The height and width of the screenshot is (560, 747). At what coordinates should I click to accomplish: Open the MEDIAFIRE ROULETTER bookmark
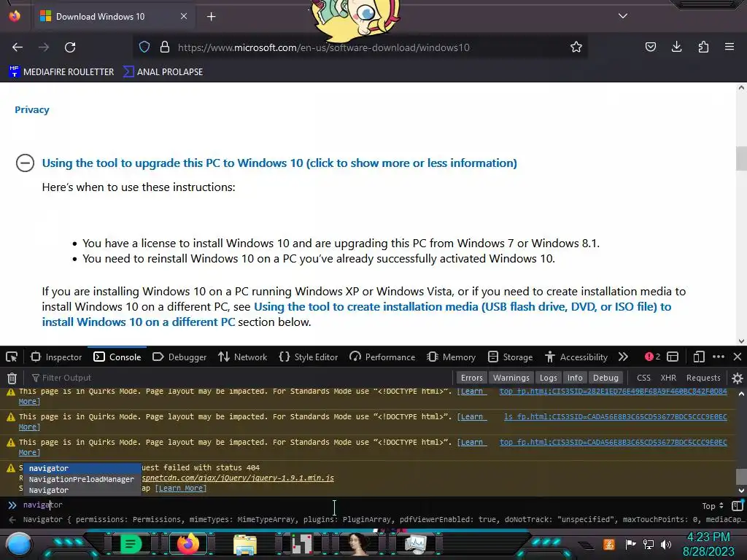pos(61,72)
